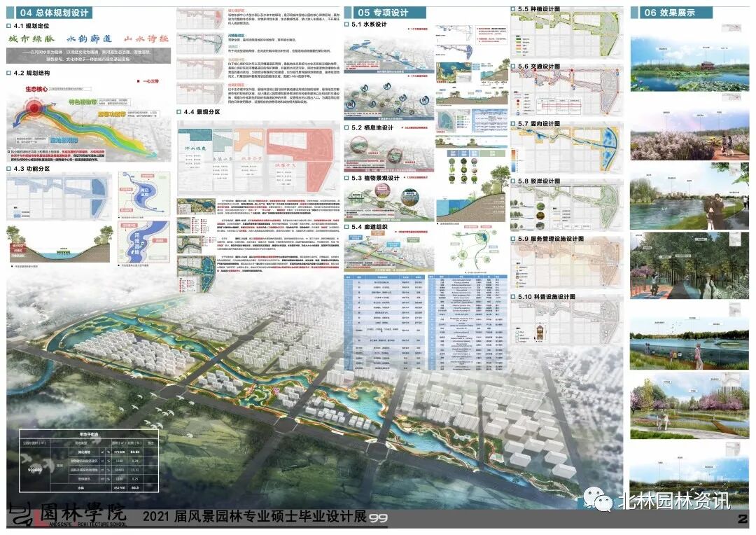The height and width of the screenshot is (535, 756).
Task: Select the '4.3 功能分区' heading
Action: 31,168
